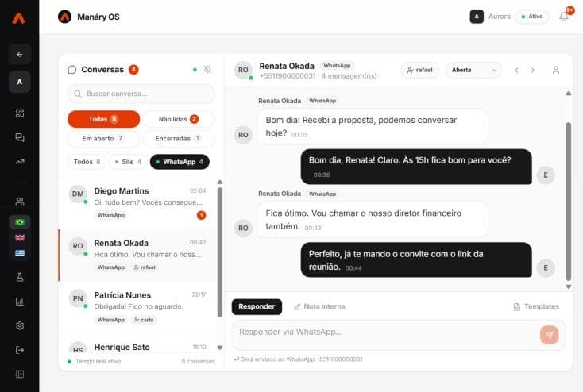Click the chat scroll-up arrow
Viewport: 583px width, 392px height.
[x=569, y=94]
